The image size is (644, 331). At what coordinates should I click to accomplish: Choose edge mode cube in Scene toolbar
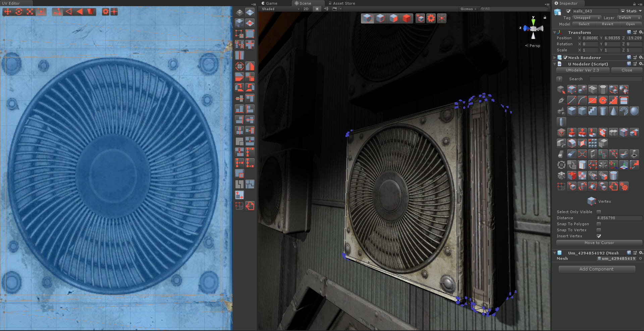[x=381, y=18]
